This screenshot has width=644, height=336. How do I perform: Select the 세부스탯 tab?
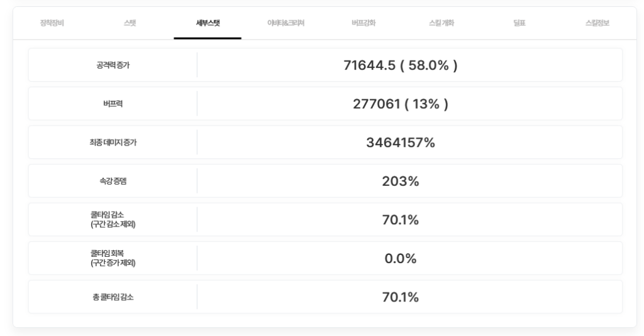tap(208, 23)
